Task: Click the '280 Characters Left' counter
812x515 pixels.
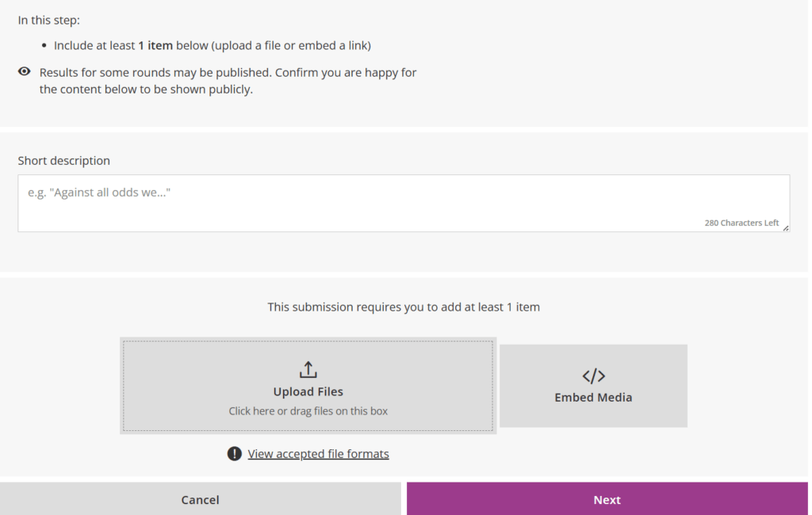Action: pyautogui.click(x=741, y=223)
